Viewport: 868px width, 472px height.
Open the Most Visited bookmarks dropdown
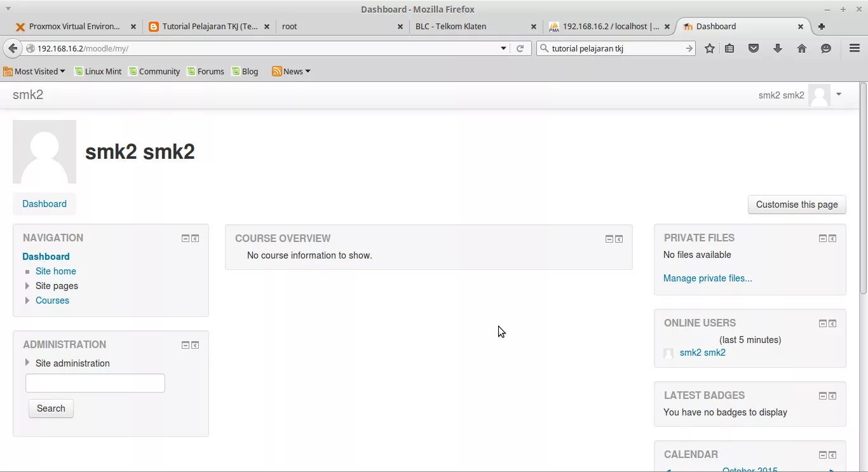[34, 72]
